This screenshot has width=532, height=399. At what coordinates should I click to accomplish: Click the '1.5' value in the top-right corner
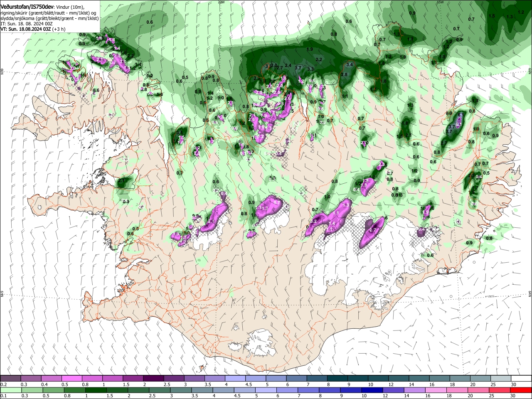[492, 16]
